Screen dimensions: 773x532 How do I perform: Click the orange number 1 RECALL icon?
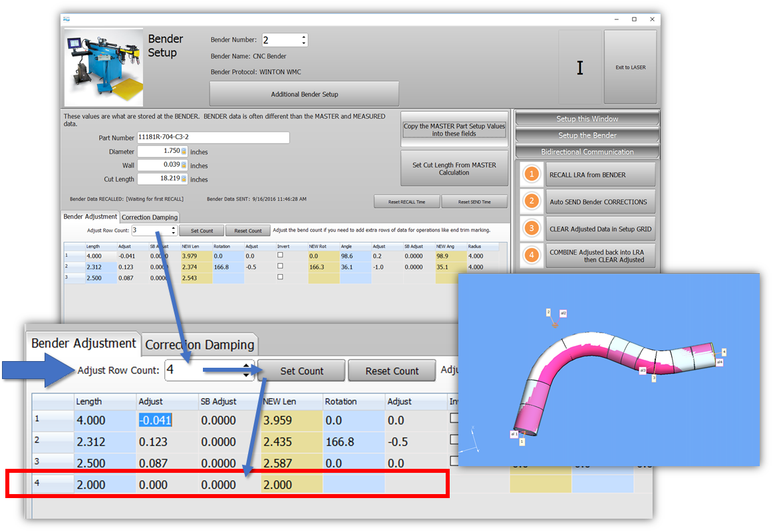[532, 175]
